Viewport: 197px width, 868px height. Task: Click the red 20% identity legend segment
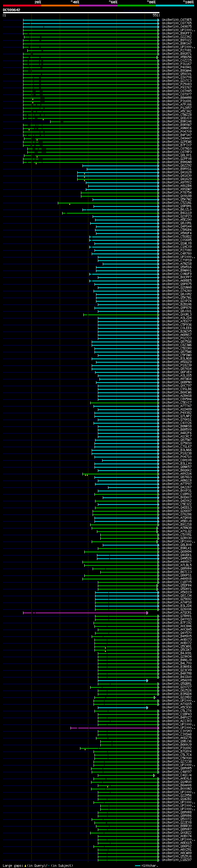point(22,6)
